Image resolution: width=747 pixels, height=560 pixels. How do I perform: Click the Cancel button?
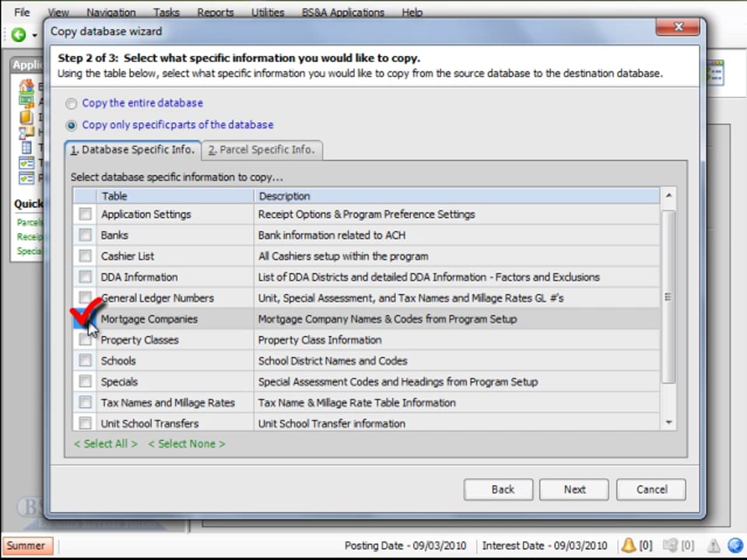(651, 489)
